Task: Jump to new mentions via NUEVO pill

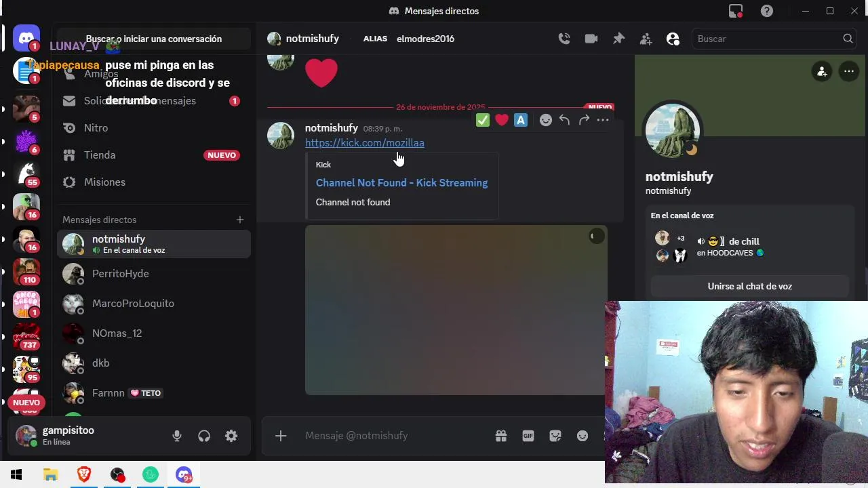Action: click(26, 403)
